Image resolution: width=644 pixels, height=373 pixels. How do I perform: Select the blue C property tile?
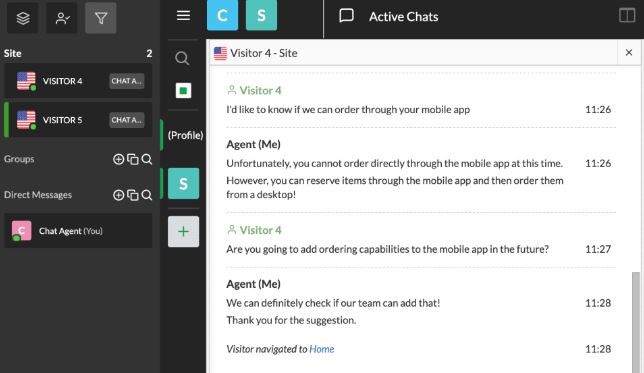click(222, 15)
